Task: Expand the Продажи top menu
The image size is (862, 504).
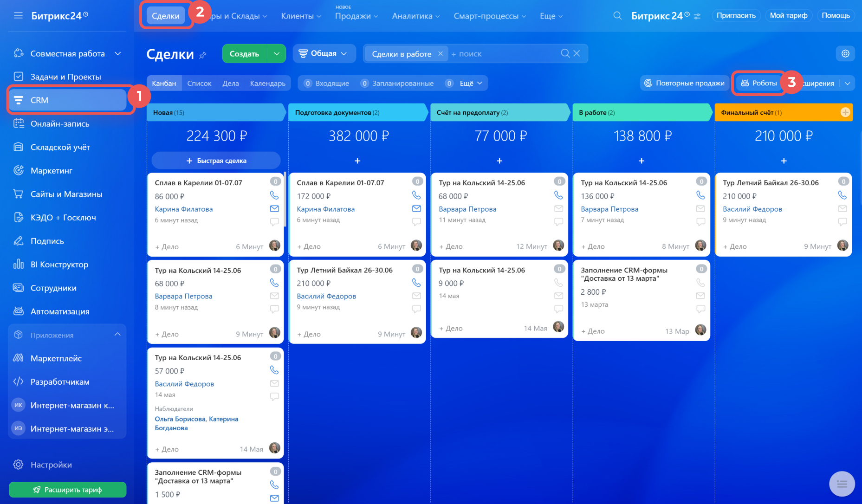Action: [356, 16]
